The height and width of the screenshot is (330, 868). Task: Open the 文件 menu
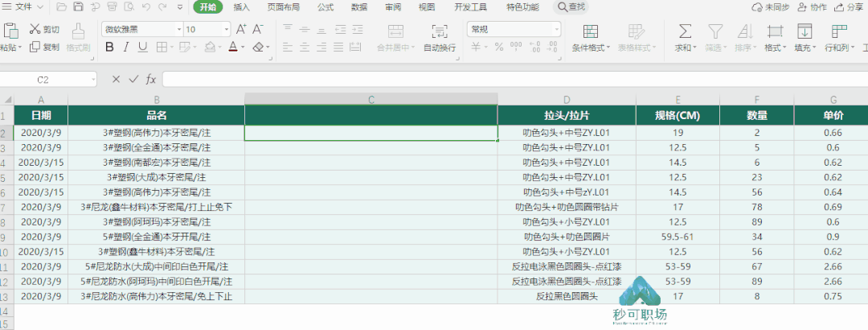tap(23, 7)
